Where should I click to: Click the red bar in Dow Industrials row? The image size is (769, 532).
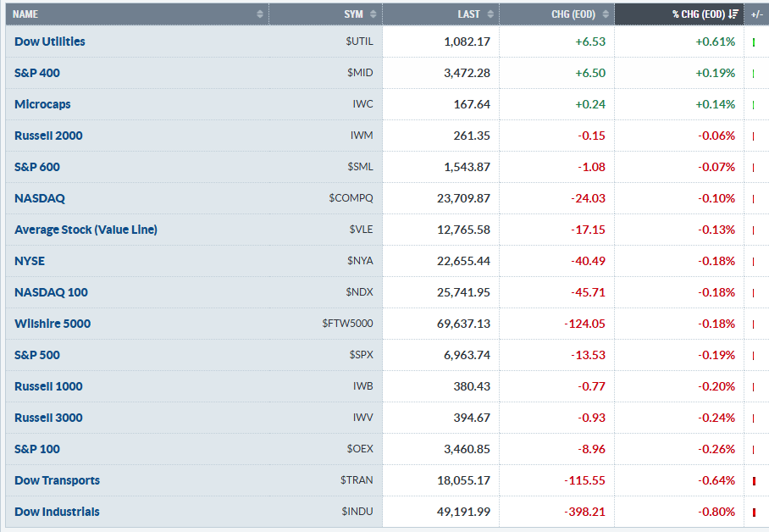tap(753, 513)
